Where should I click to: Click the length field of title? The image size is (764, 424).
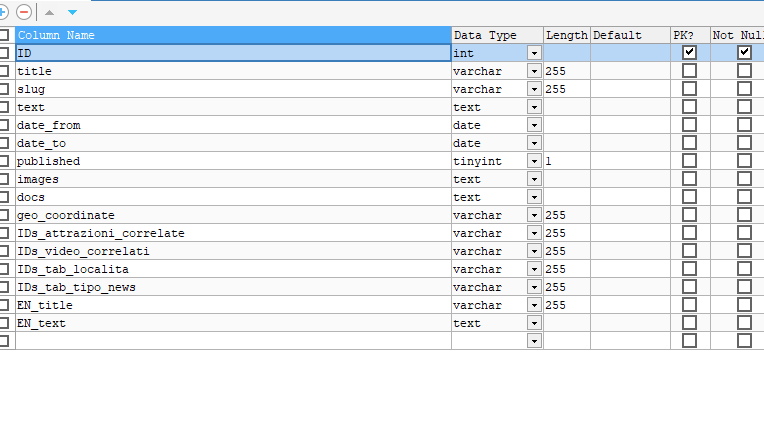pos(566,71)
